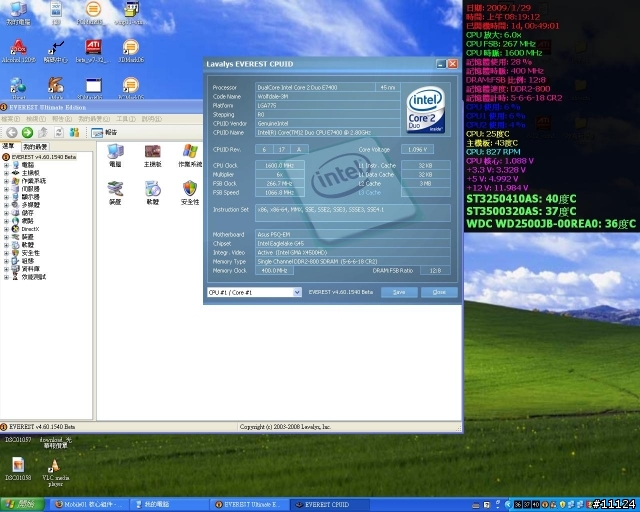Click the green Forward arrow in EVEREST toolbar
The width and height of the screenshot is (640, 512).
pyautogui.click(x=27, y=132)
